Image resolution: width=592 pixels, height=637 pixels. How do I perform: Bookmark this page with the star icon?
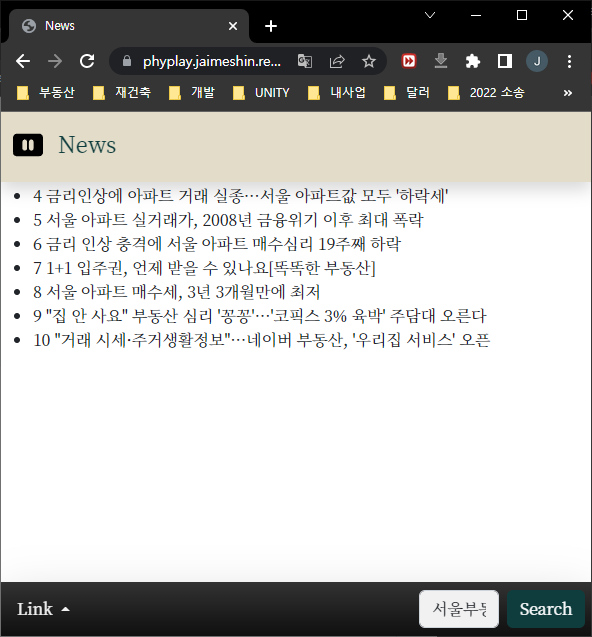(x=369, y=61)
